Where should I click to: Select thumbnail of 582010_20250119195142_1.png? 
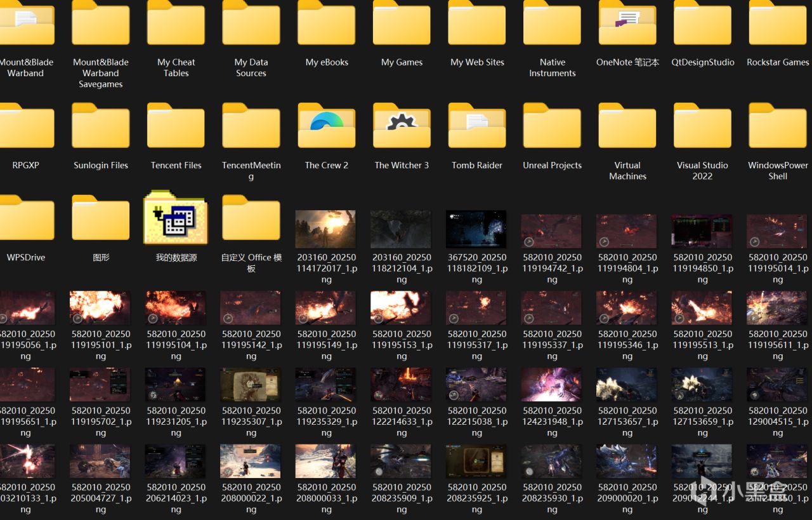point(251,308)
